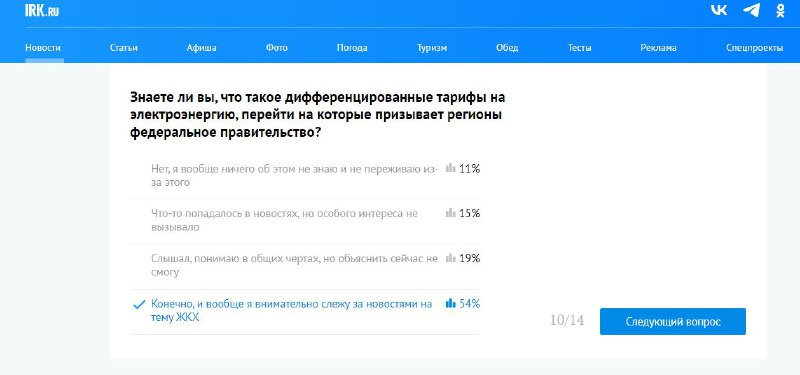Click bar chart icon next to 19%

pos(451,259)
